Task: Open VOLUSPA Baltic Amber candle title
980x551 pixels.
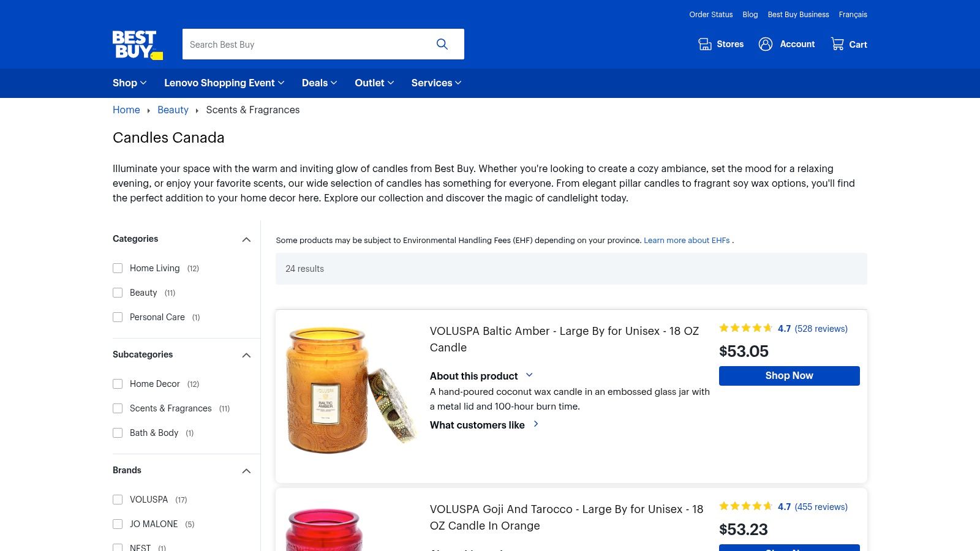Action: 564,339
